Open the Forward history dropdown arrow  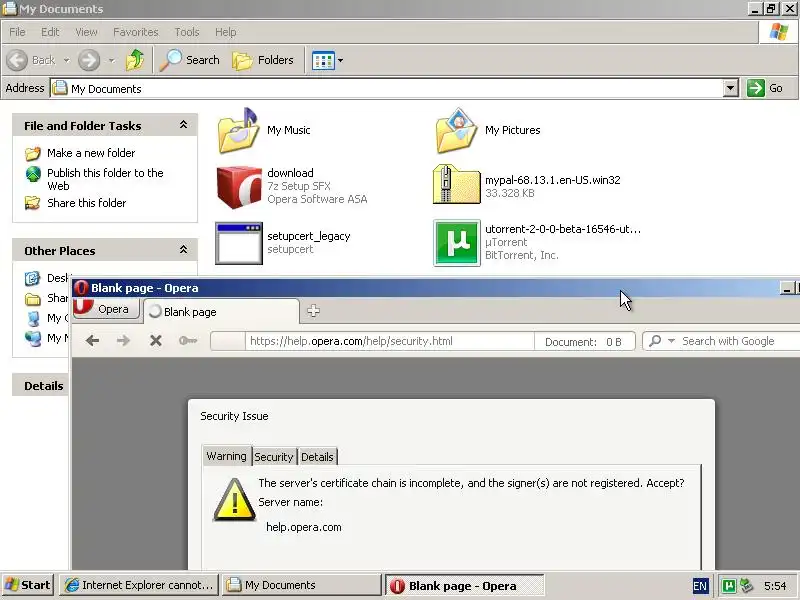coord(111,61)
